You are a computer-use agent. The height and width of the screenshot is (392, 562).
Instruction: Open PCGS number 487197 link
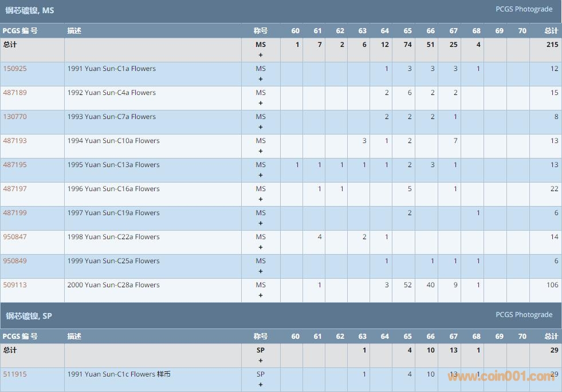click(15, 189)
